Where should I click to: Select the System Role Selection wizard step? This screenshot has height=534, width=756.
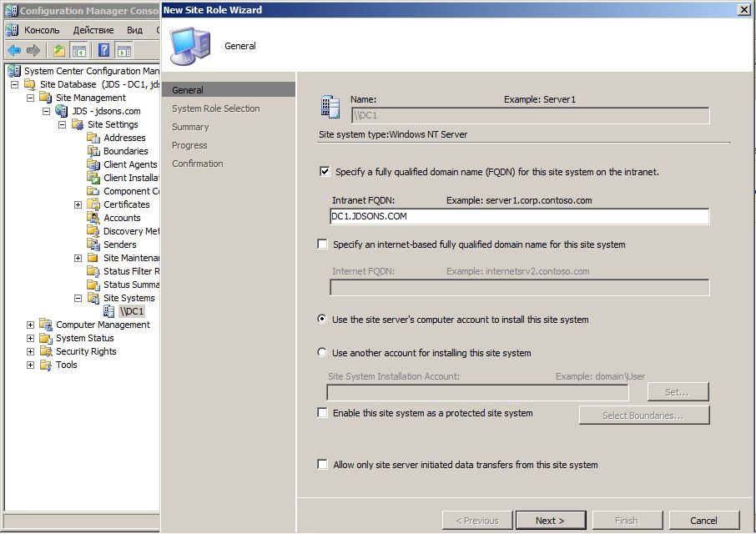216,108
